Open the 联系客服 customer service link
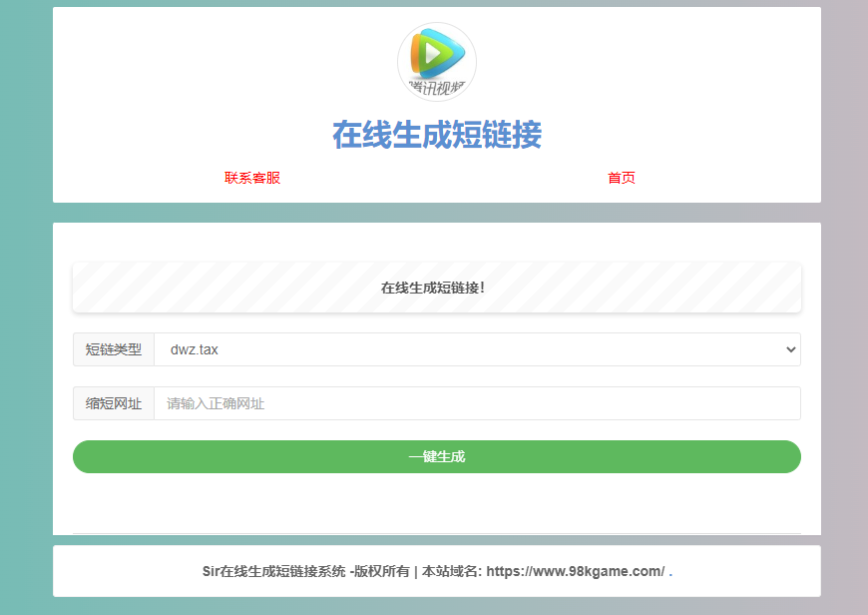Viewport: 868px width, 615px height. click(250, 178)
